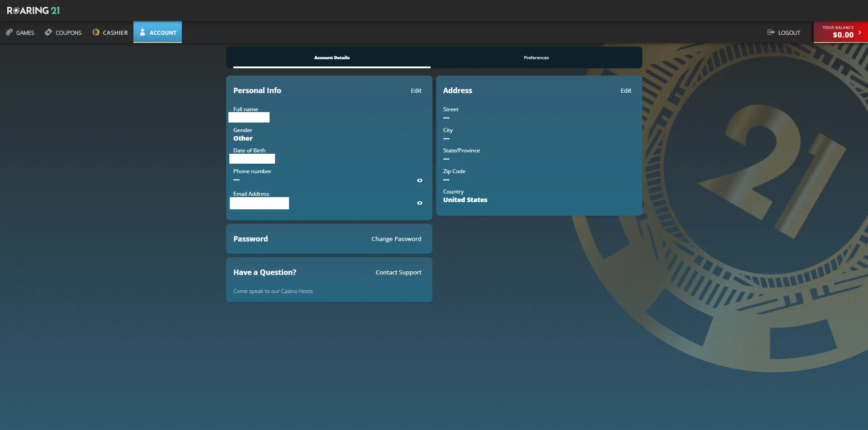
Task: Click the Logout exit icon
Action: [x=770, y=32]
